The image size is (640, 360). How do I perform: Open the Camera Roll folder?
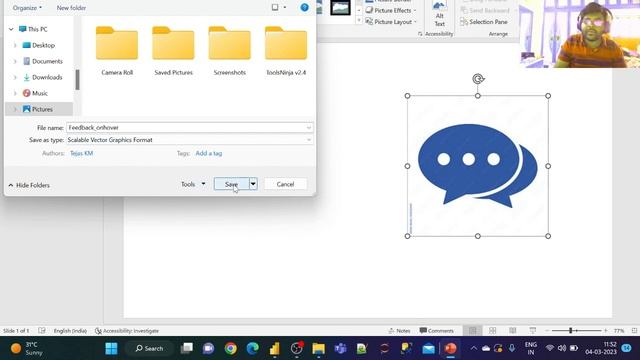click(117, 51)
